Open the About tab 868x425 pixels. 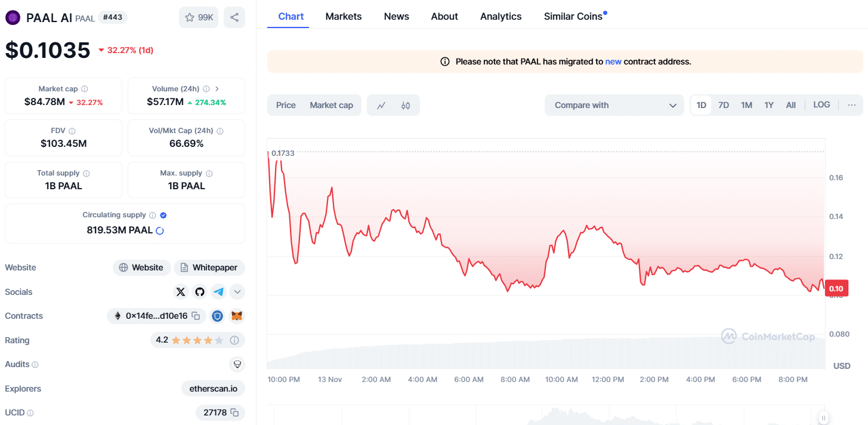[444, 16]
